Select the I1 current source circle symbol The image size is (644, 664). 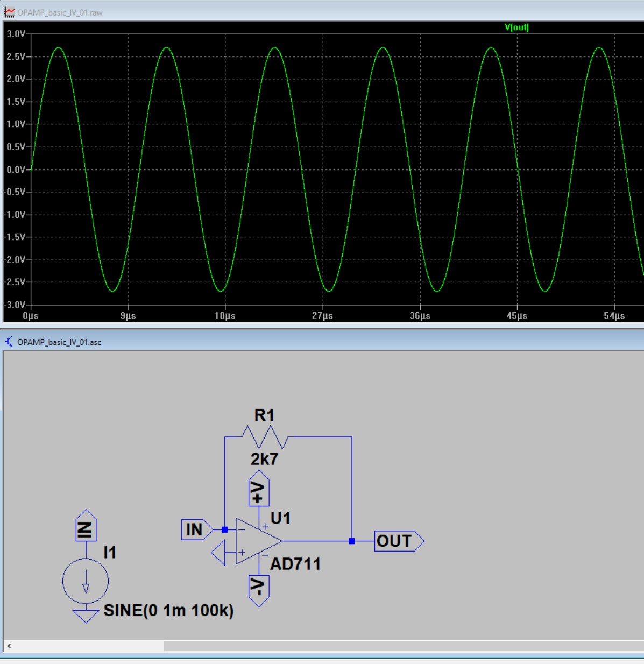[x=86, y=581]
